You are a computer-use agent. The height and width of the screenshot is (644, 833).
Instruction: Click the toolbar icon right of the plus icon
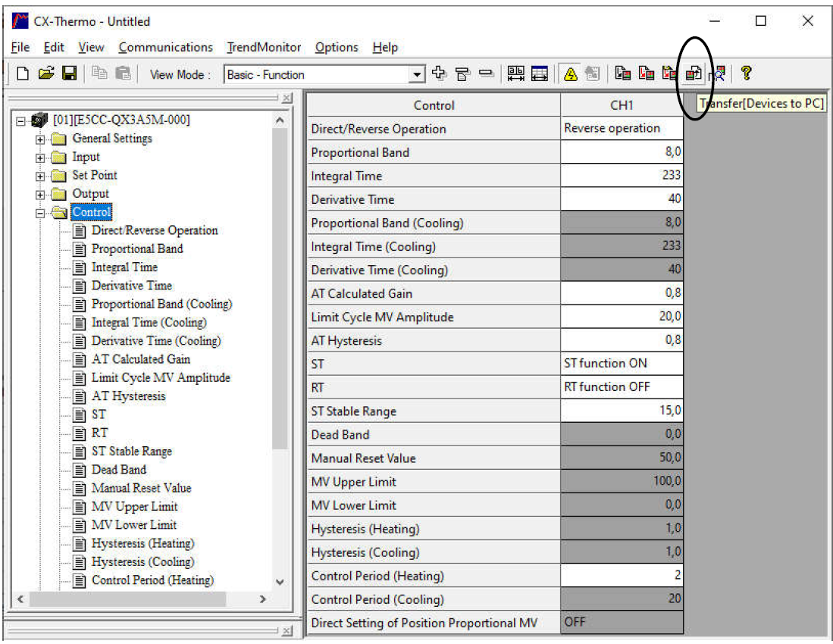[x=462, y=73]
